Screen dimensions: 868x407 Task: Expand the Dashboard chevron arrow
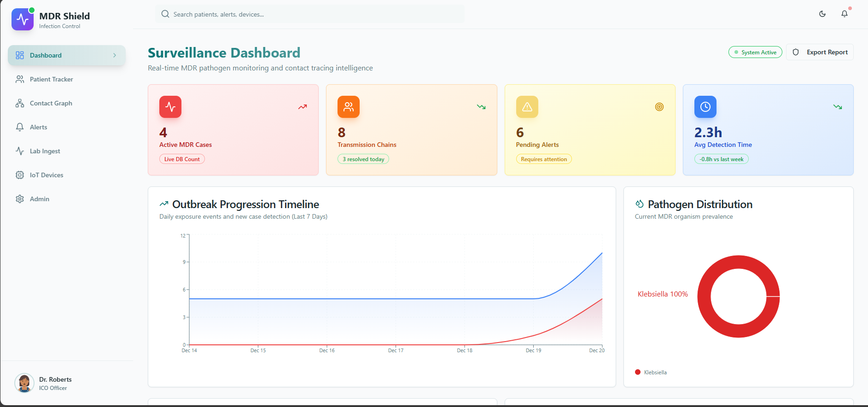click(x=115, y=55)
